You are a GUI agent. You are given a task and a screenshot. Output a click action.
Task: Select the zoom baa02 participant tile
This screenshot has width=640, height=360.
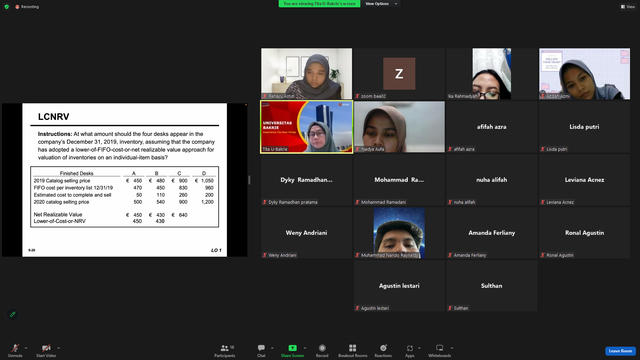(399, 73)
